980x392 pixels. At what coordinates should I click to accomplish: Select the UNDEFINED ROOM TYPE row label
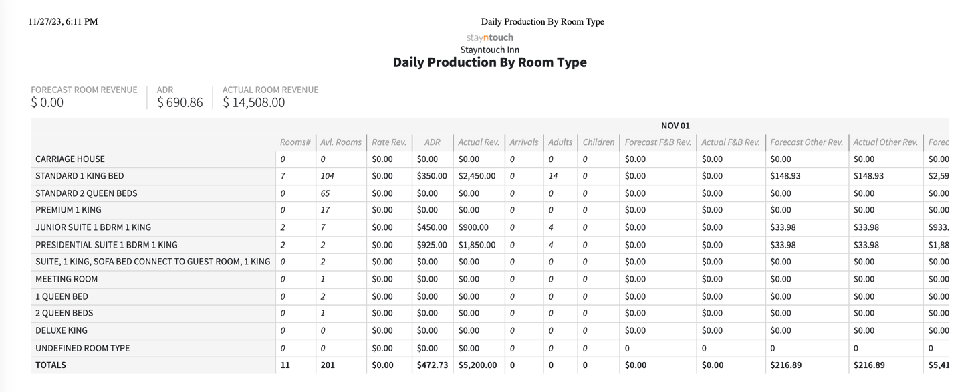[x=83, y=348]
